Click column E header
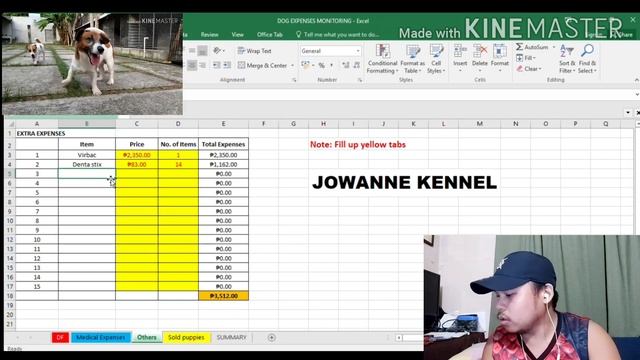 pos(223,124)
